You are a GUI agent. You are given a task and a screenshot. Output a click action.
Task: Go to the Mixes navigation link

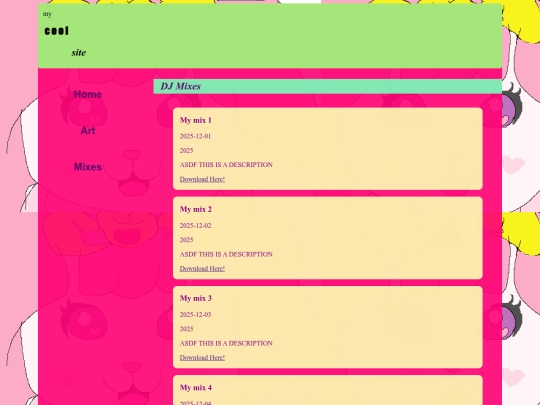coord(88,167)
